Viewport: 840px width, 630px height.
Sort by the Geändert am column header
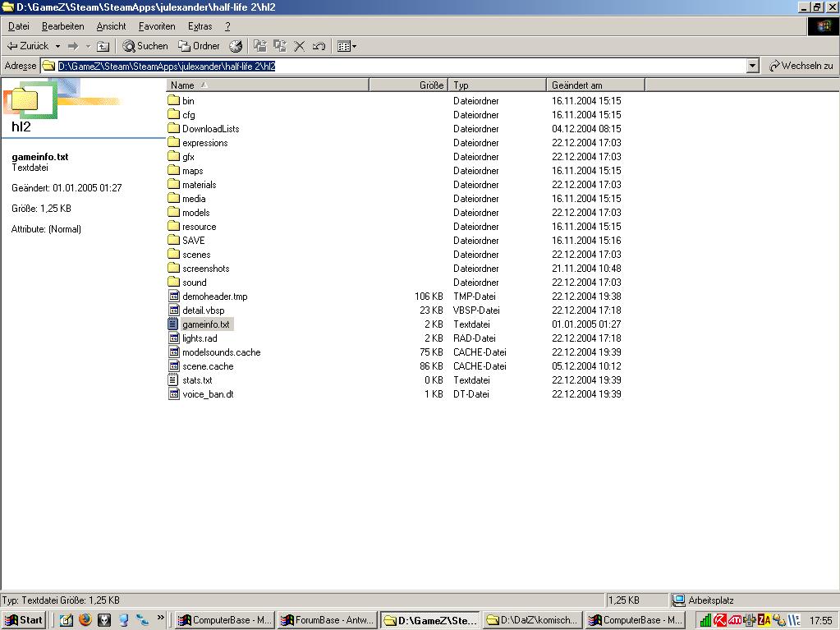click(595, 85)
